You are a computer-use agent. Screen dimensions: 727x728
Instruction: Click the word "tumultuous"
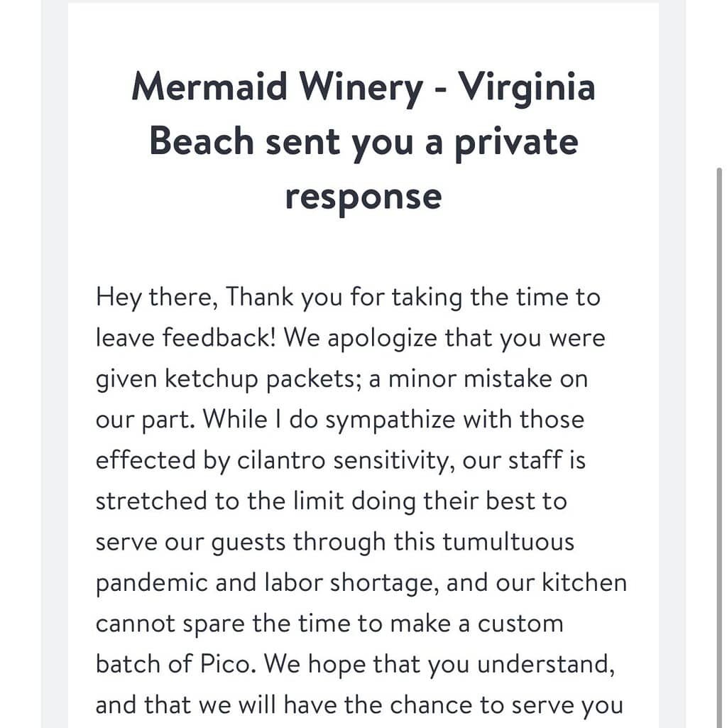click(508, 542)
